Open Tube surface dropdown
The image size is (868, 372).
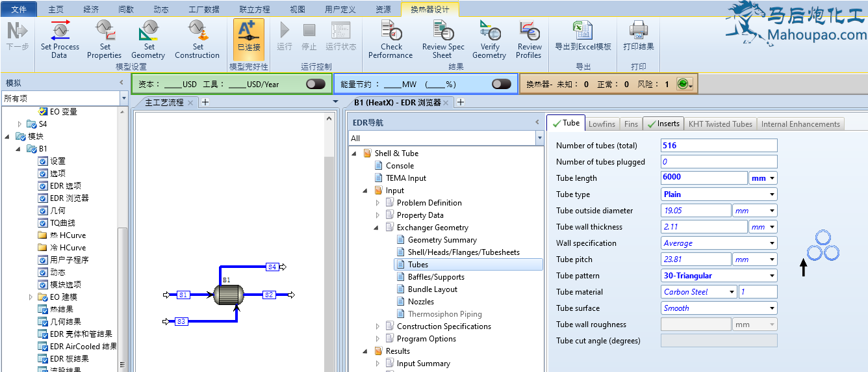pyautogui.click(x=772, y=308)
